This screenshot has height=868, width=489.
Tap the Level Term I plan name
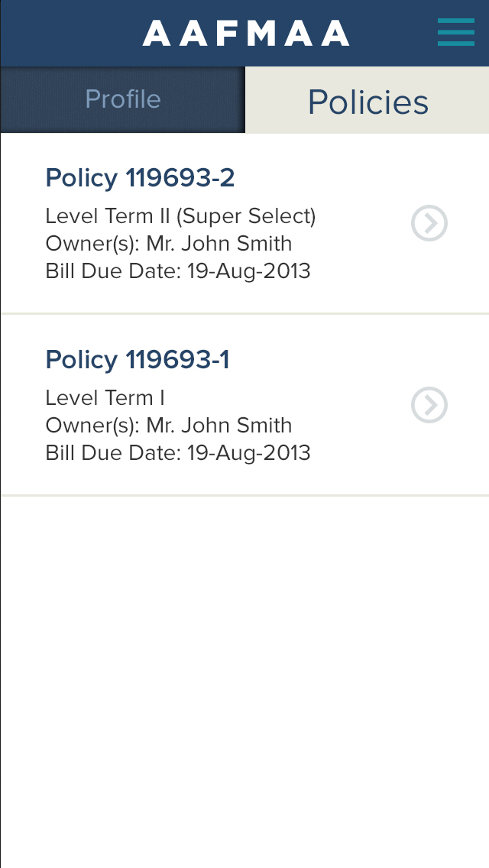pos(105,398)
